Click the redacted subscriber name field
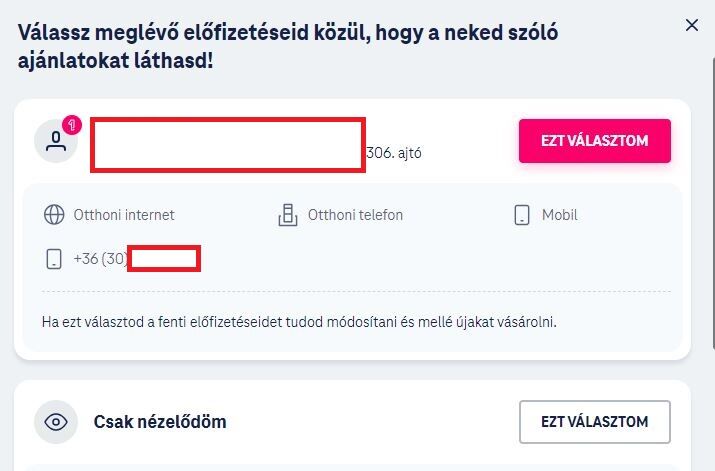Viewport: 715px width, 471px height. pyautogui.click(x=228, y=145)
